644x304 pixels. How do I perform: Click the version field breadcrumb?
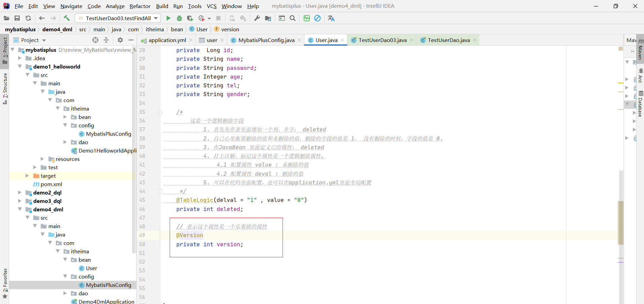(227, 29)
